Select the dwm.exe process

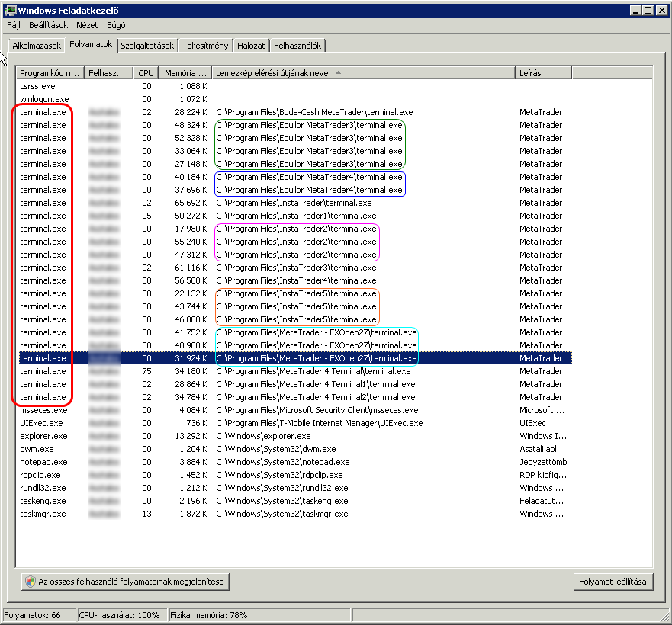pos(295,449)
